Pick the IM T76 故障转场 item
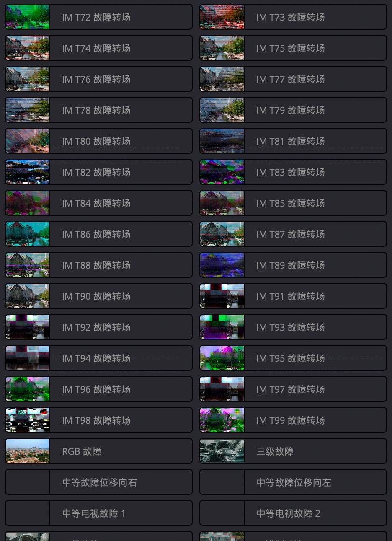392x541 pixels. click(x=99, y=79)
